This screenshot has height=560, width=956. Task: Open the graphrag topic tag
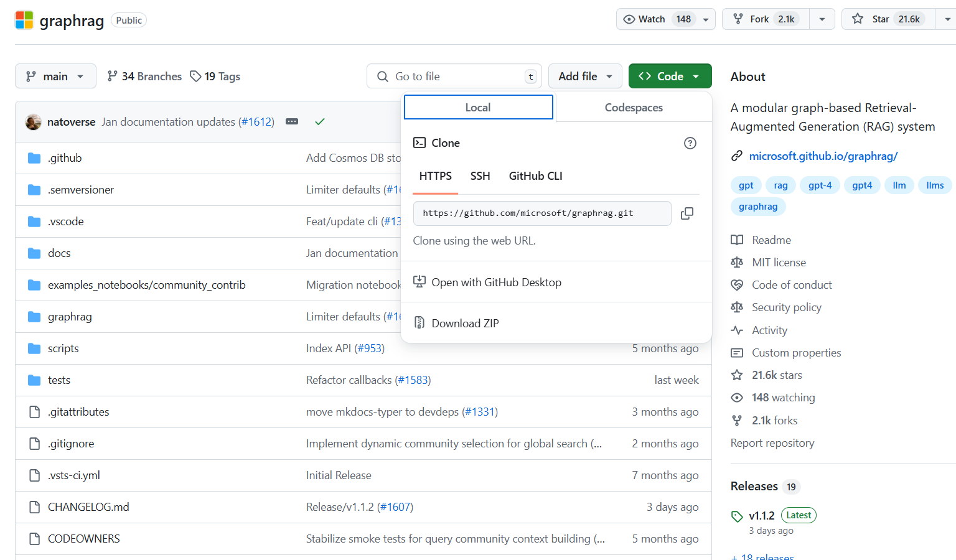tap(758, 207)
